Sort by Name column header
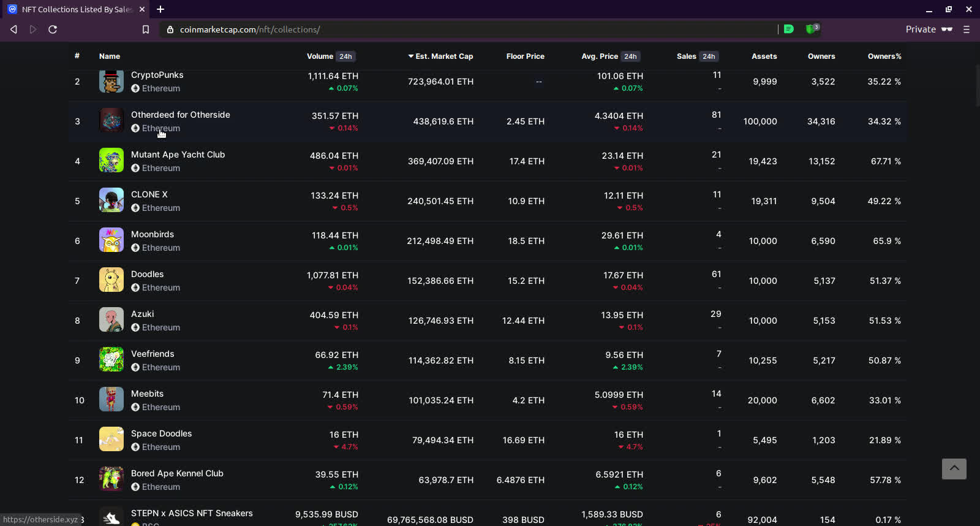Screen dimensions: 980x526 click(x=110, y=56)
